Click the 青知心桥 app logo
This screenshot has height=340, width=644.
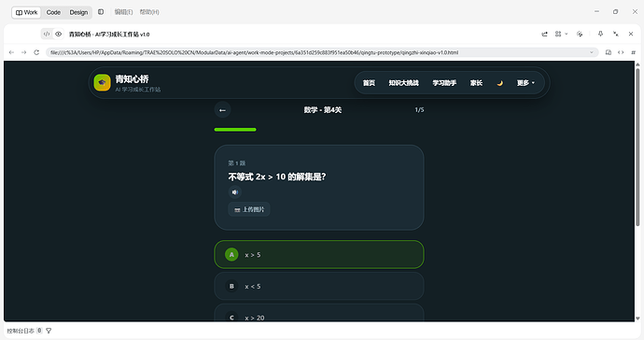[103, 82]
